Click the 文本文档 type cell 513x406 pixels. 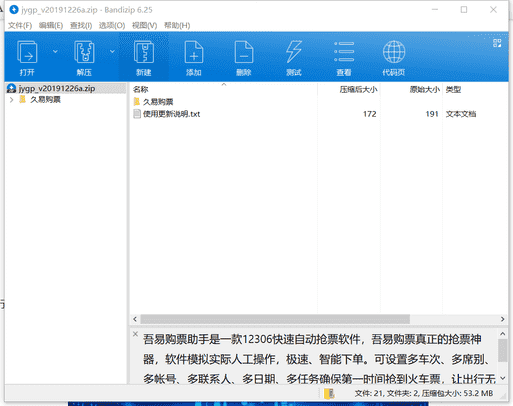tap(461, 114)
